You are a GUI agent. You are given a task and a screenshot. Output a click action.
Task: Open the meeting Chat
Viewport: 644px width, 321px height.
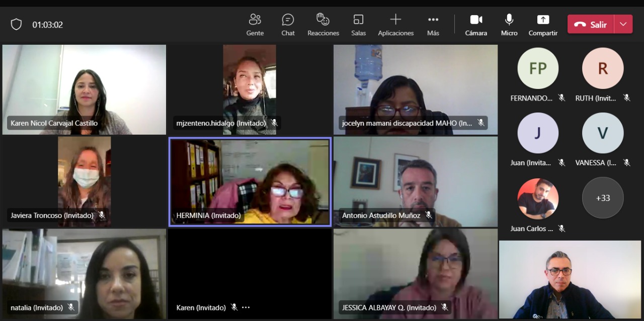click(288, 25)
